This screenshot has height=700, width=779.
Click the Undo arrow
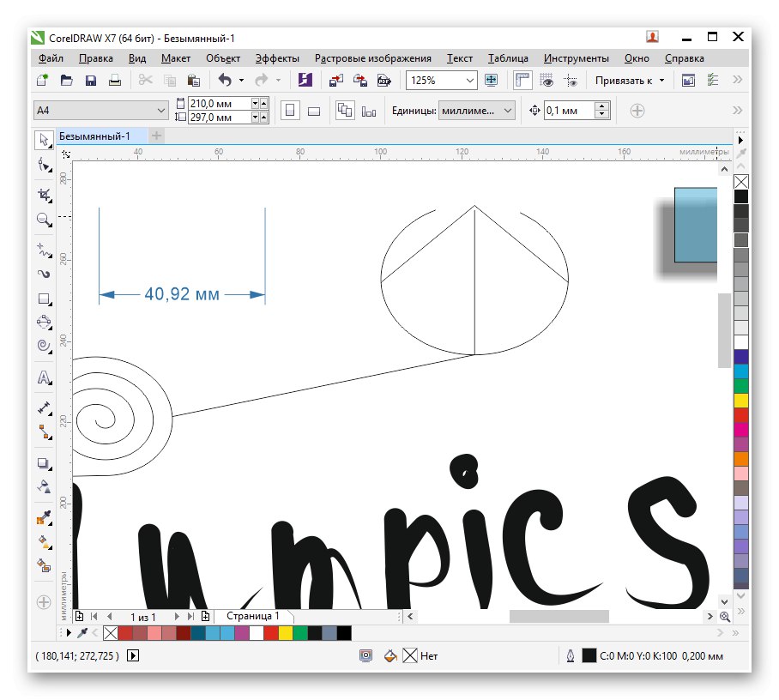click(x=225, y=80)
